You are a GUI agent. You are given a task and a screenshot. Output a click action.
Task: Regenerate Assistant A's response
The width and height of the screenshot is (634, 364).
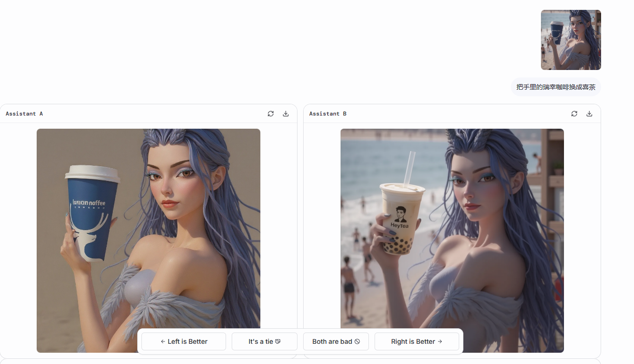click(271, 114)
